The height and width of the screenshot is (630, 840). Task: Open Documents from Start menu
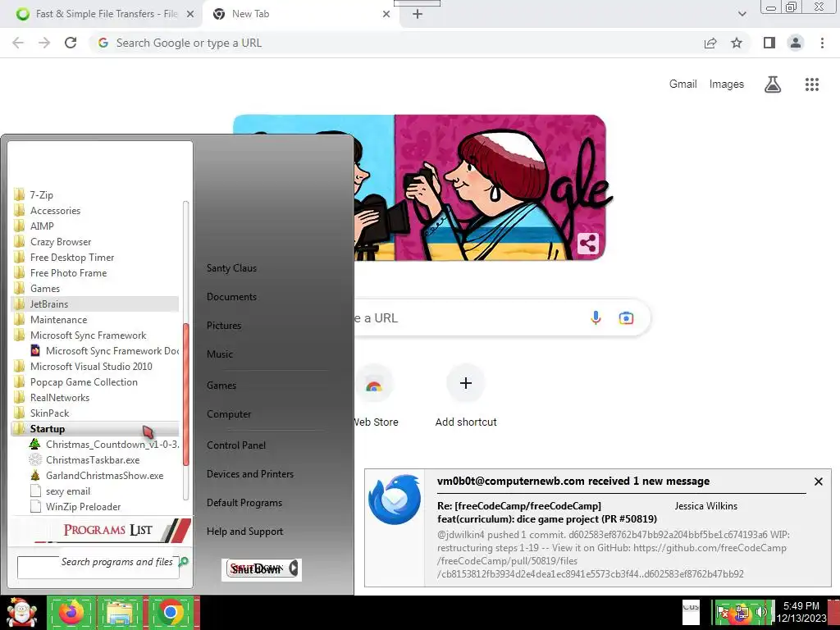pyautogui.click(x=231, y=297)
